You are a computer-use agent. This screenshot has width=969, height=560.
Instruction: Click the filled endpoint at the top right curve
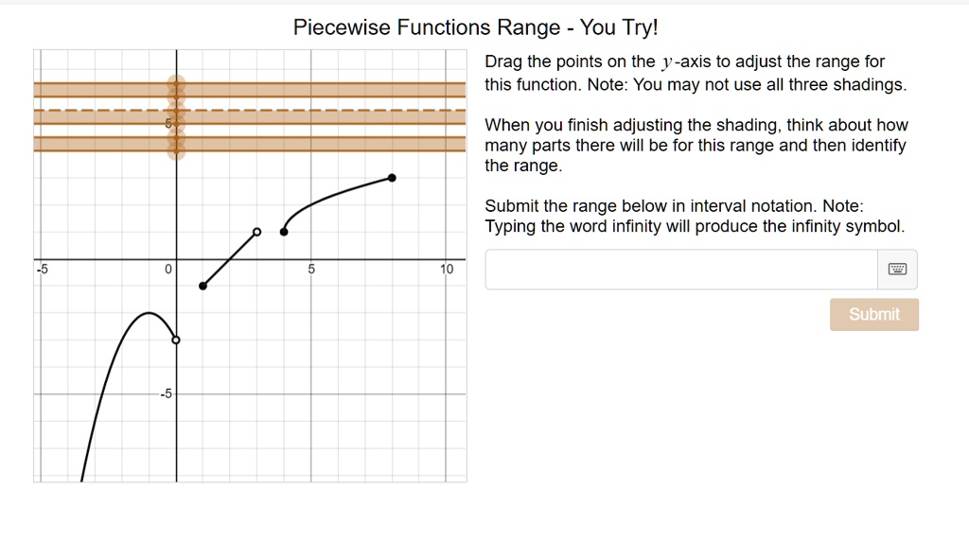392,177
